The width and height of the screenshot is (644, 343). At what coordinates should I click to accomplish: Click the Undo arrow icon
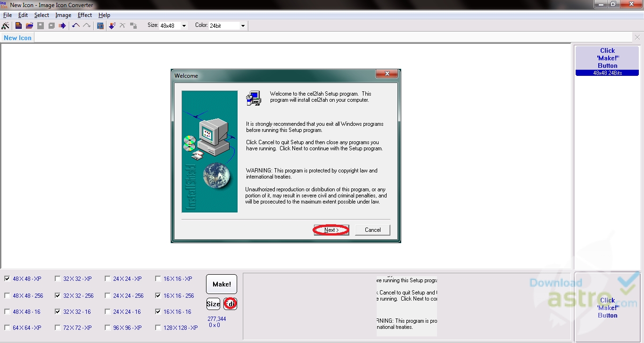point(75,25)
